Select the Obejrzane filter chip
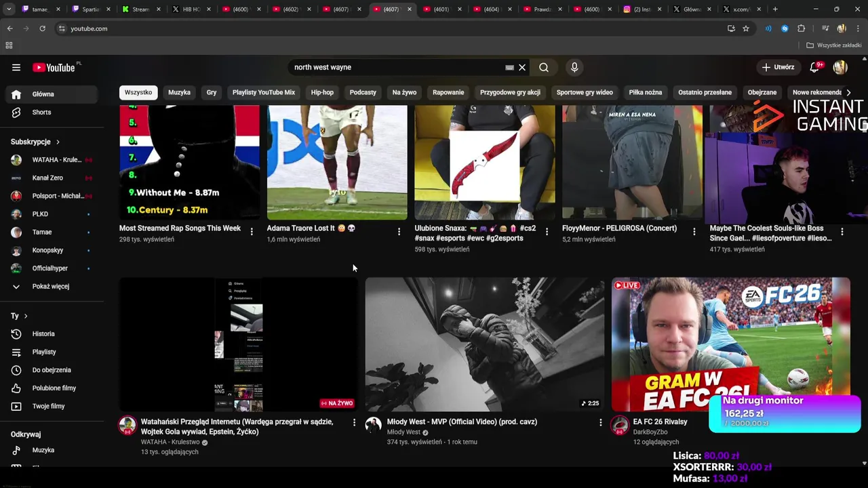Screen dimensions: 868x488 pos(762,92)
